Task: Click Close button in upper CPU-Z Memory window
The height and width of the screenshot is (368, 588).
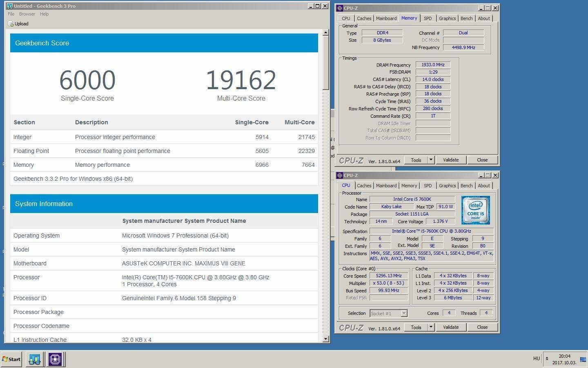Action: coord(482,160)
